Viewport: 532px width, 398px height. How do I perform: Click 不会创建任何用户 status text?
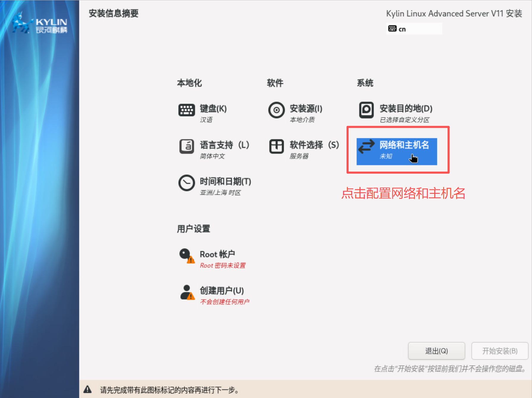[225, 302]
